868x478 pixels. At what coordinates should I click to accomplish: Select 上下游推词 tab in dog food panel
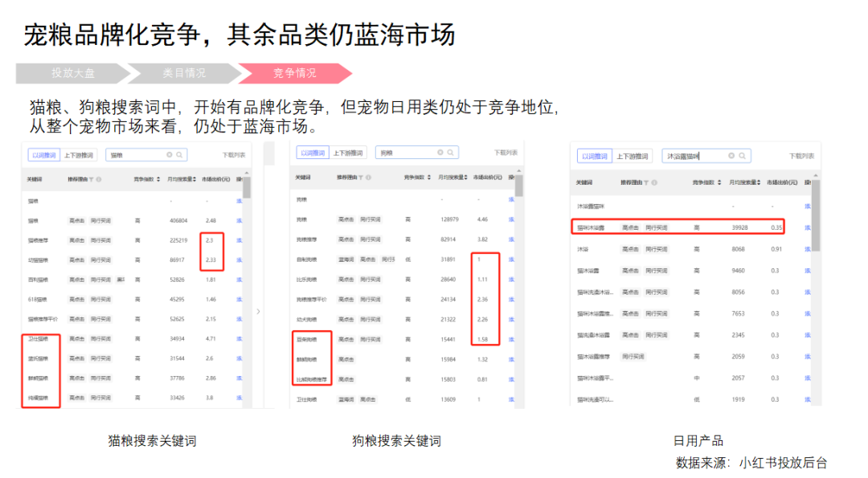click(348, 153)
